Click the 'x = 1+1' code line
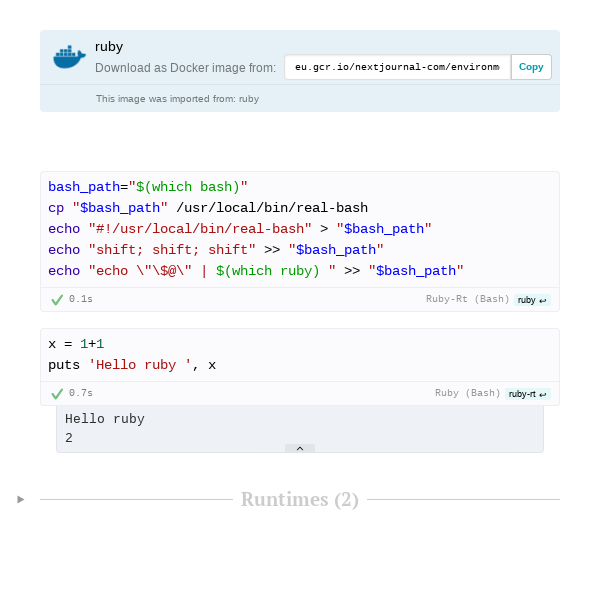600x600 pixels. tap(76, 344)
